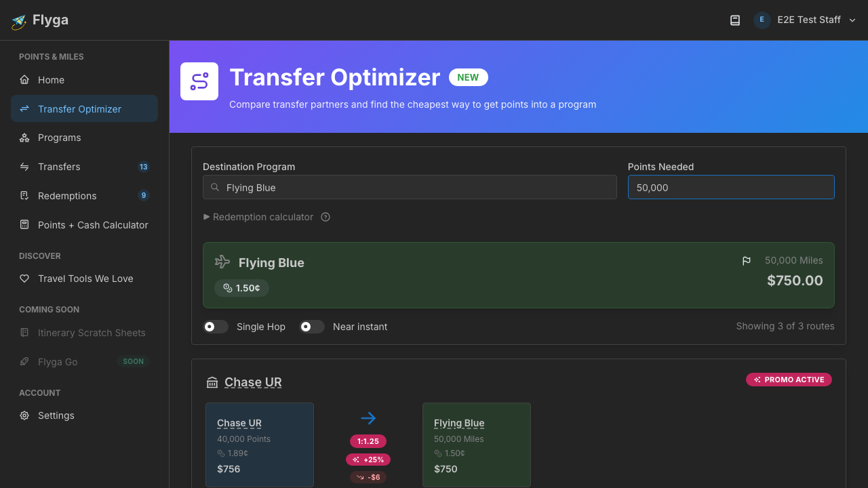
Task: Focus the Points Needed input field
Action: point(731,187)
